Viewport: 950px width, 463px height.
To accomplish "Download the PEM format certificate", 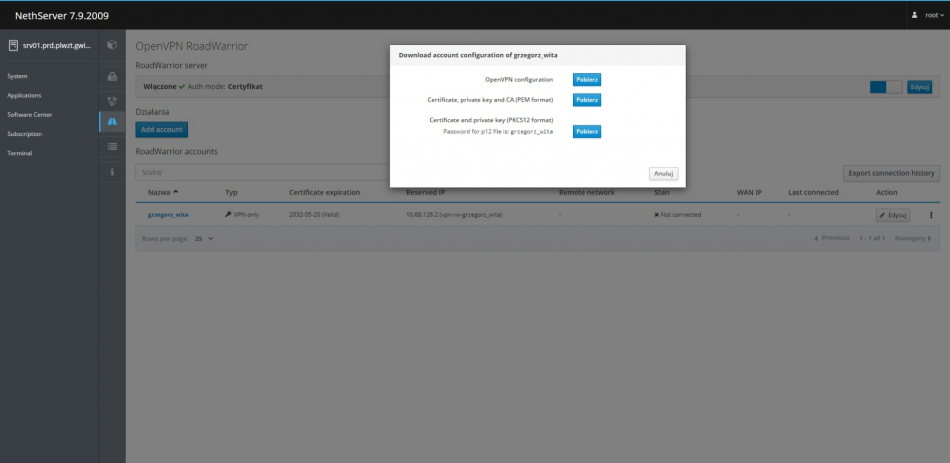I will 586,100.
